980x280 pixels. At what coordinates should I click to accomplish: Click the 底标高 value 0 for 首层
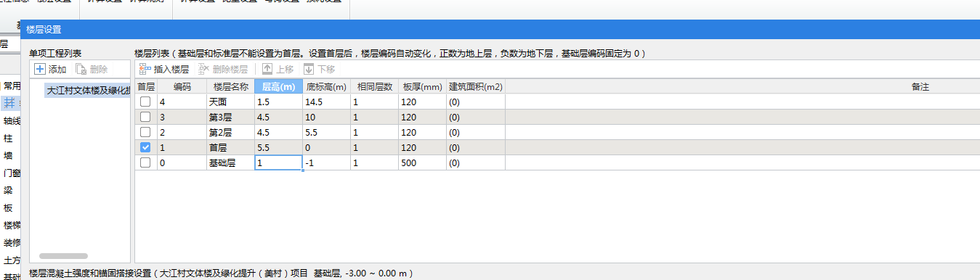click(x=327, y=147)
